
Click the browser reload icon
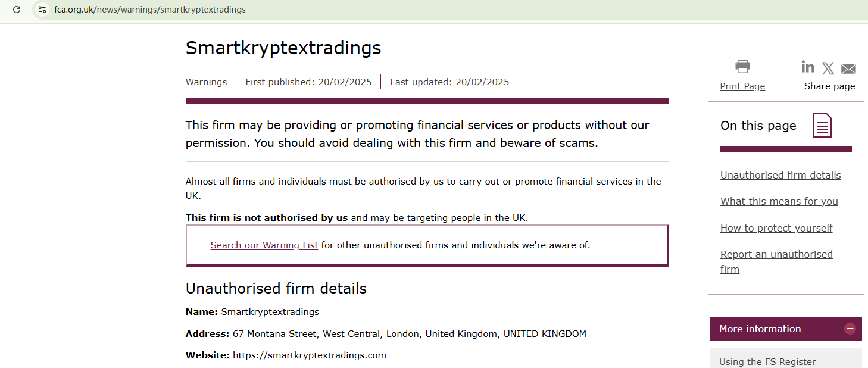coord(17,10)
